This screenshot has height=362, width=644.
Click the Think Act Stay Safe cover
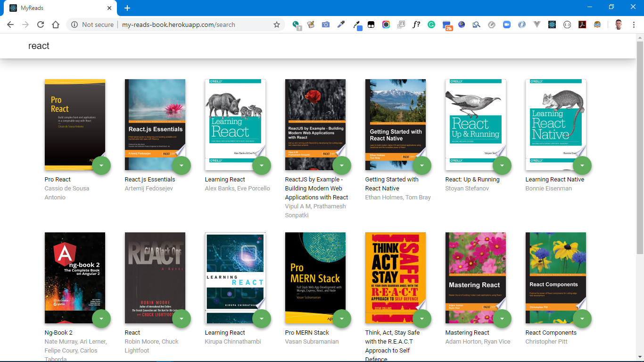pos(396,278)
